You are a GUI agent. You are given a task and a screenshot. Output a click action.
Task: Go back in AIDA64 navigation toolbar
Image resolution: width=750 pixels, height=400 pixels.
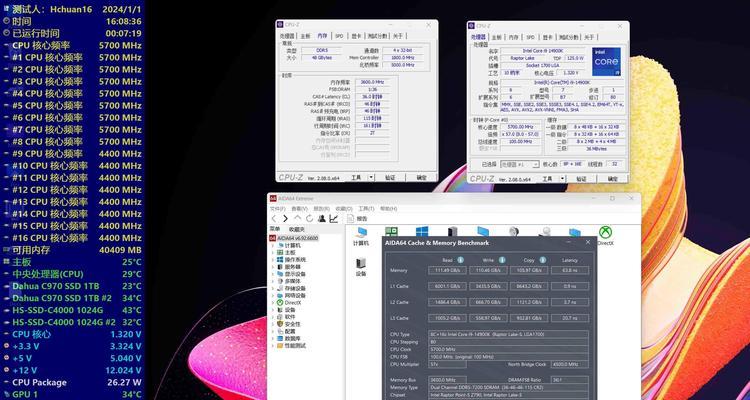pyautogui.click(x=274, y=219)
